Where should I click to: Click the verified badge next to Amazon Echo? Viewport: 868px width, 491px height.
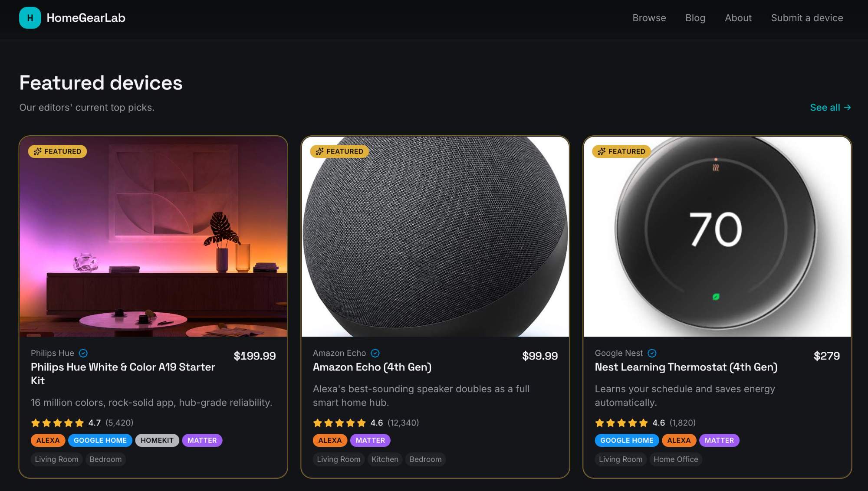(375, 353)
